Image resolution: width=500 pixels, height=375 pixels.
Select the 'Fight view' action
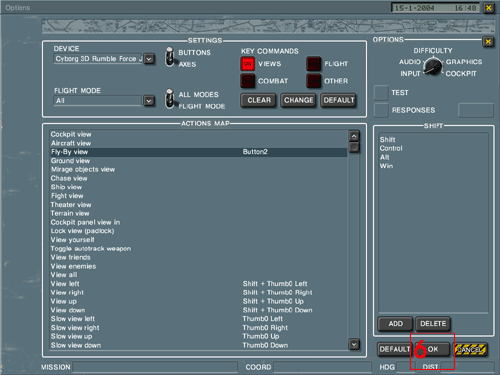coord(67,196)
